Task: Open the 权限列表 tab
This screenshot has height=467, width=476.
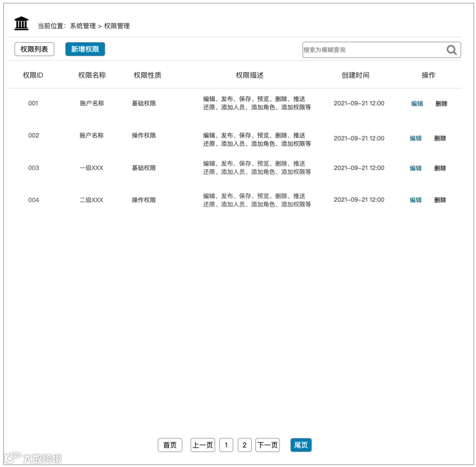Action: [34, 49]
